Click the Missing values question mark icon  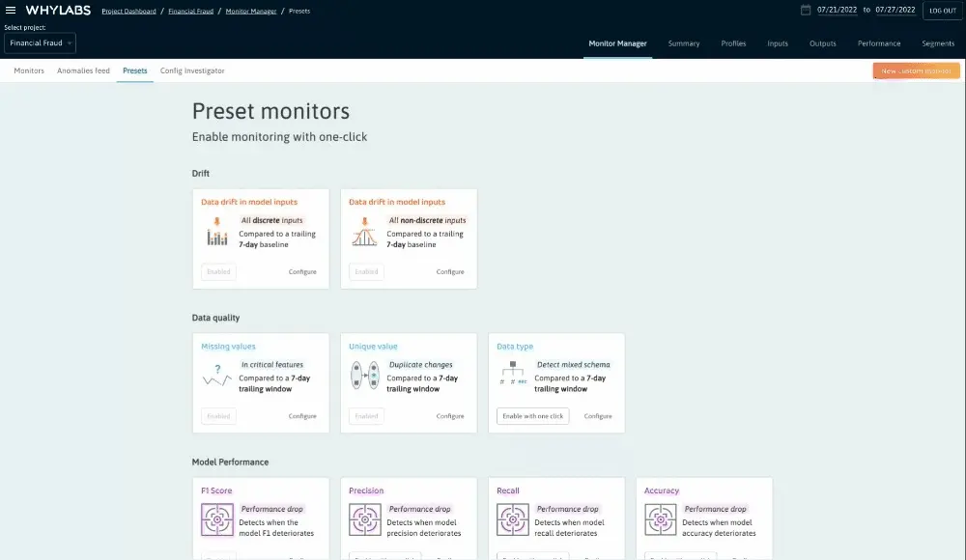pyautogui.click(x=216, y=376)
